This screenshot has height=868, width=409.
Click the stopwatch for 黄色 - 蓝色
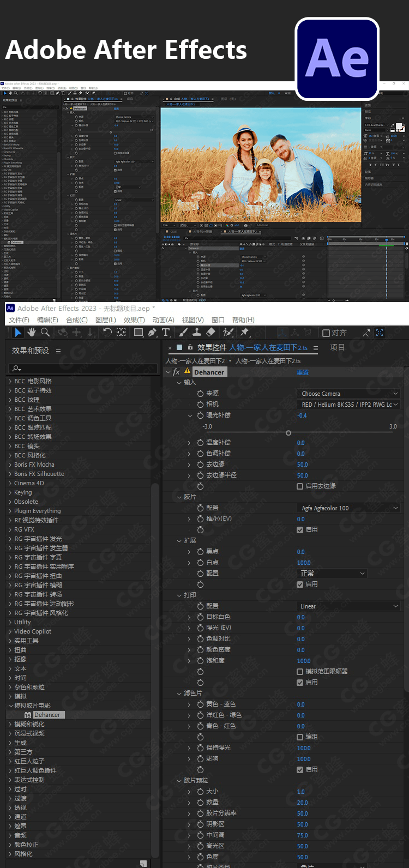[x=200, y=704]
